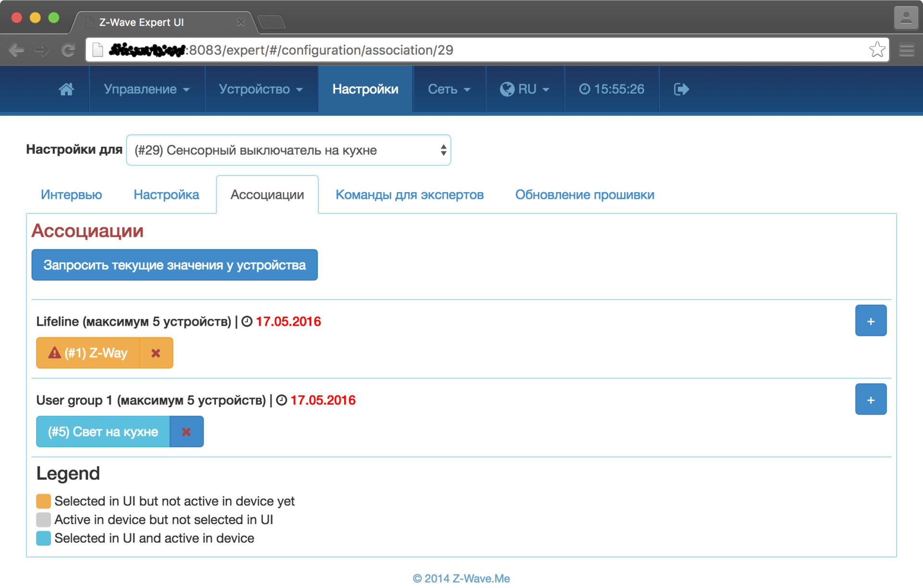
Task: Click the gray legend swatch
Action: (x=43, y=519)
